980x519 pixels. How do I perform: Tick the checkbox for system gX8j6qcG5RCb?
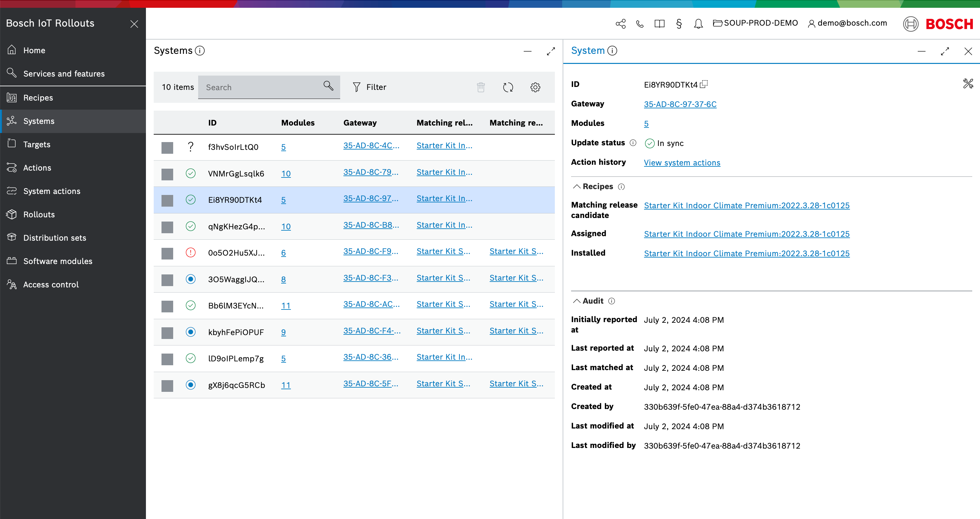[167, 385]
